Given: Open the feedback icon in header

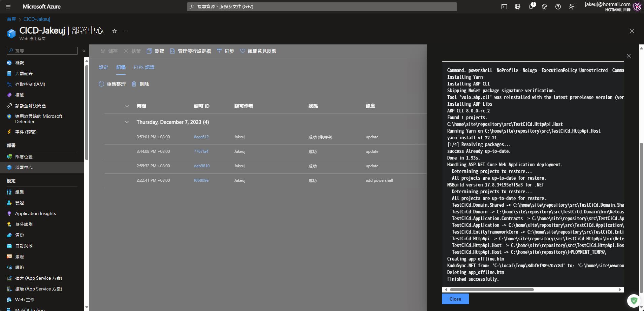Looking at the screenshot, I should point(572,7).
